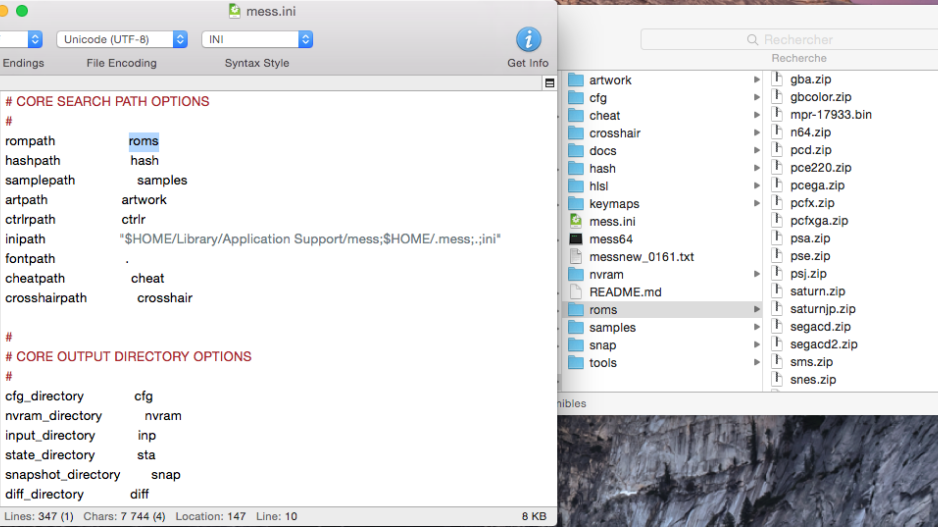938x527 pixels.
Task: Click the green zoom button of mess.ini window
Action: (22, 11)
